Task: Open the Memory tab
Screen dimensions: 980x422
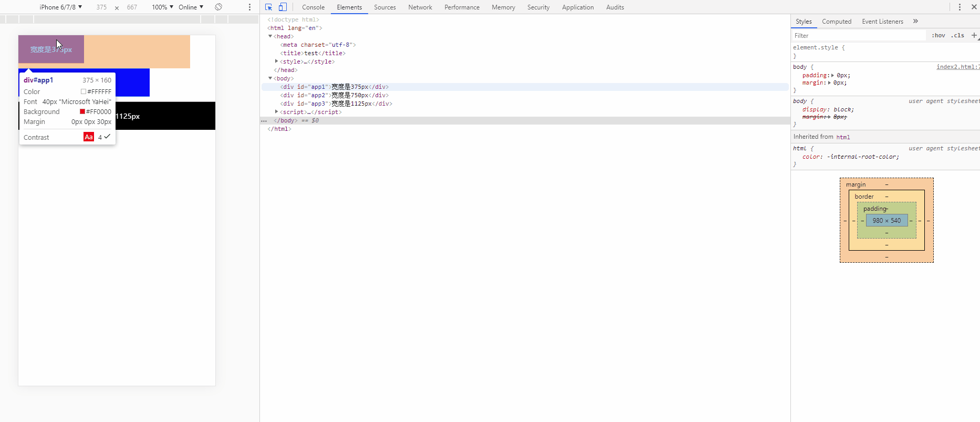Action: pos(504,7)
